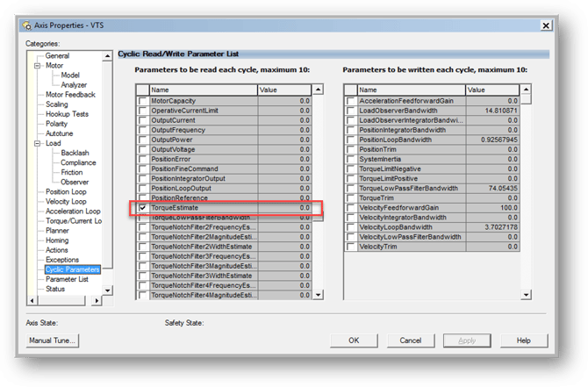Image resolution: width=588 pixels, height=387 pixels.
Task: Check the PositionLoopBandwidth checkbox
Action: click(x=351, y=140)
